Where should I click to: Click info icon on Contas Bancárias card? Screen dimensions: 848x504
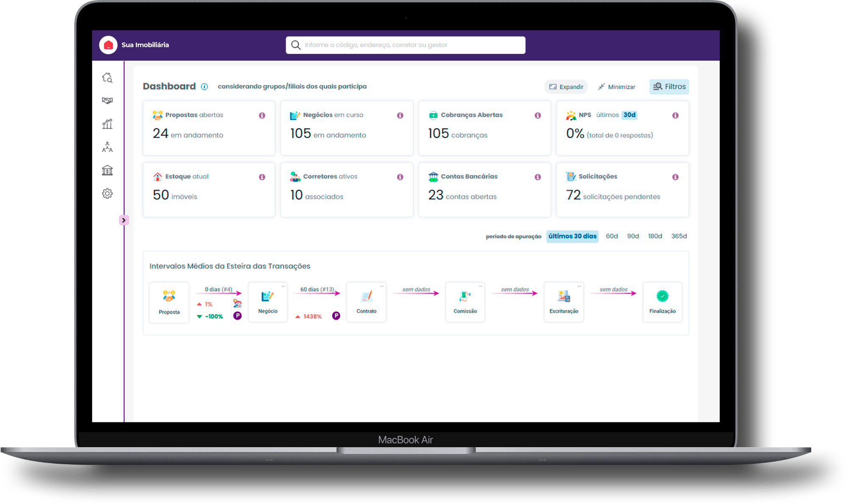538,177
